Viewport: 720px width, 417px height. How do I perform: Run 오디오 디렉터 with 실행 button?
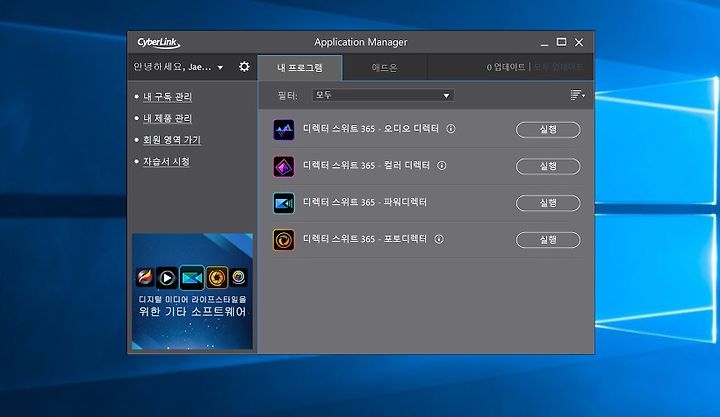coord(548,130)
